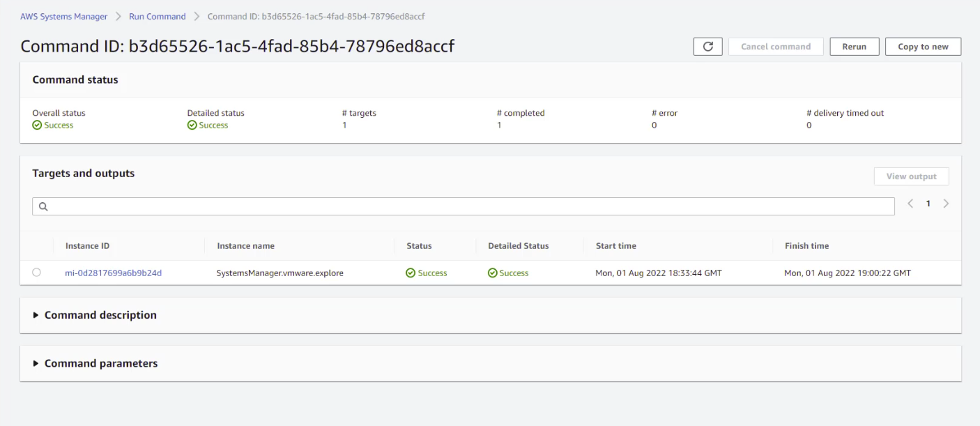The image size is (980, 426).
Task: Click the Success icon in the row's Detailed Status column
Action: (493, 273)
